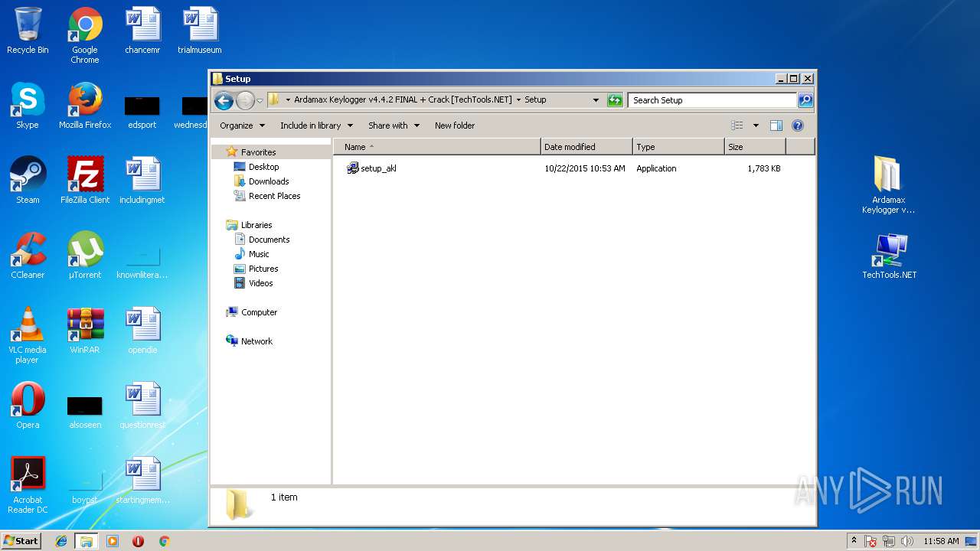
Task: Open the Start menu
Action: pyautogui.click(x=21, y=540)
